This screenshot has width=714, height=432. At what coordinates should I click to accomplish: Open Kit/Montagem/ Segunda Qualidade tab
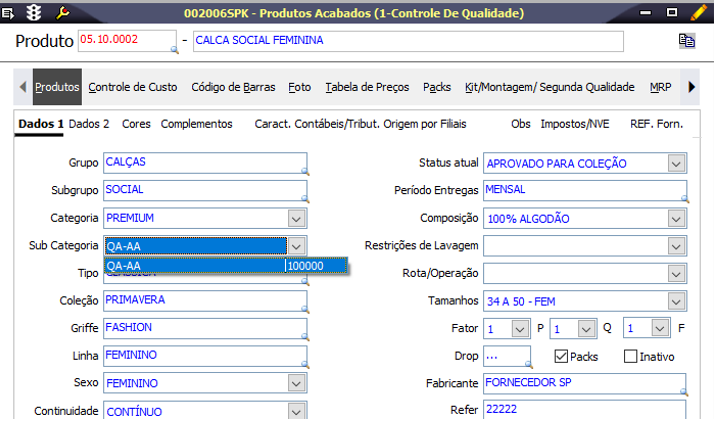coord(550,87)
